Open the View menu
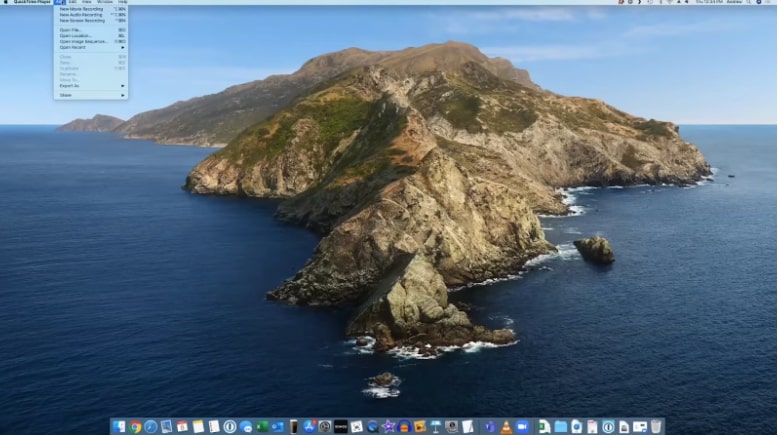781x435 pixels. pos(87,2)
